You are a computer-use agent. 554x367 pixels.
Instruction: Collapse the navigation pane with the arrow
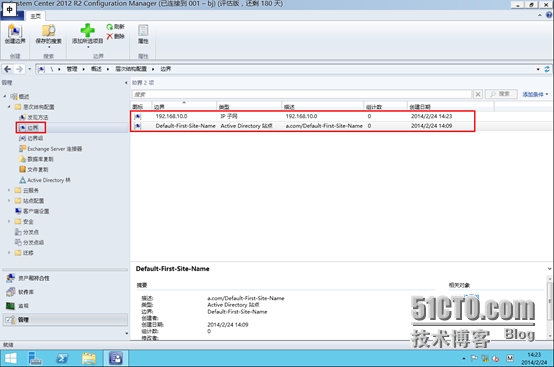pos(126,83)
